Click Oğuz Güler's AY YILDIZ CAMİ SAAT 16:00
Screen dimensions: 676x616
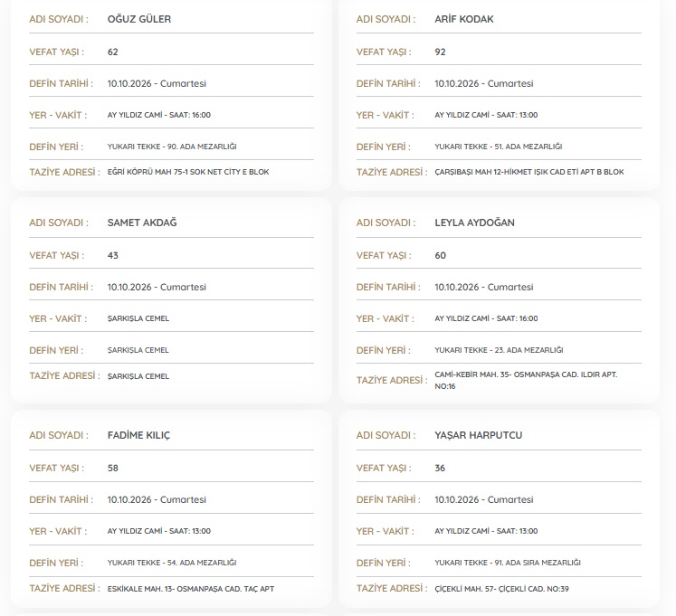pyautogui.click(x=159, y=115)
